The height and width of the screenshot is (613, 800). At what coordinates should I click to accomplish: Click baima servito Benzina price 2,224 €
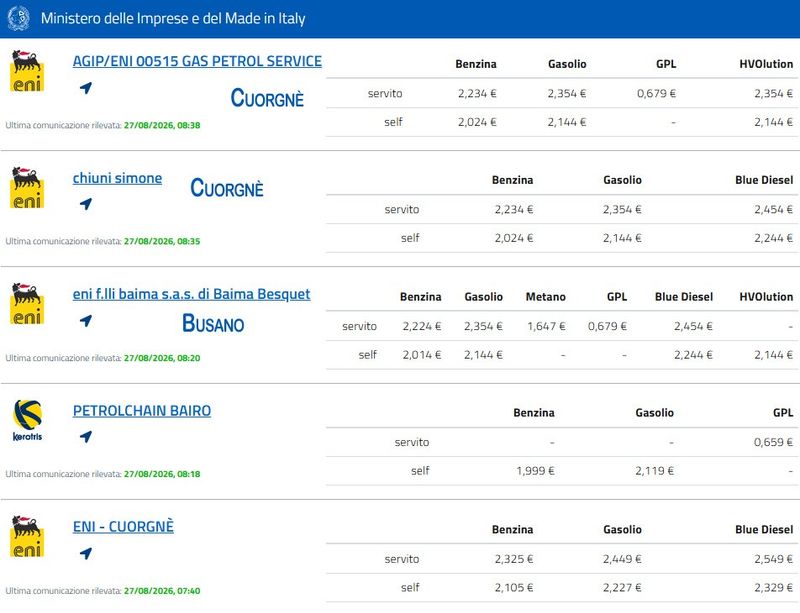(x=422, y=326)
